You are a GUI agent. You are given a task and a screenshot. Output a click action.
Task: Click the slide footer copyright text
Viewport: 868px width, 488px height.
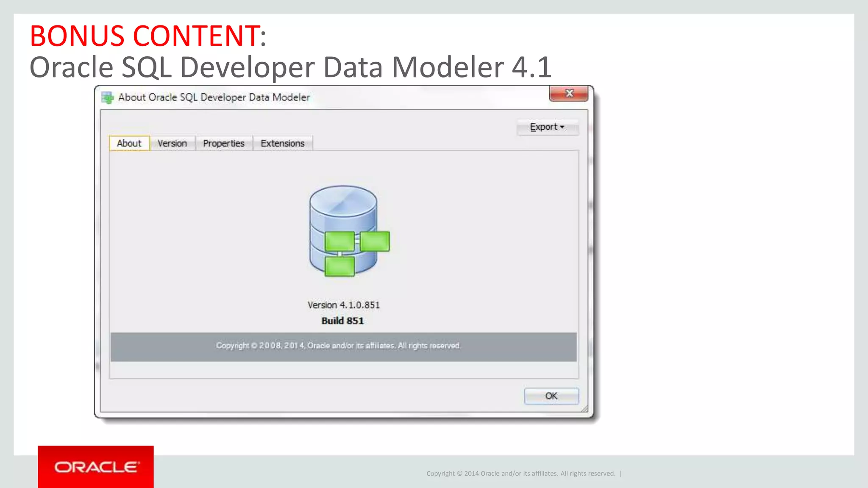[521, 474]
